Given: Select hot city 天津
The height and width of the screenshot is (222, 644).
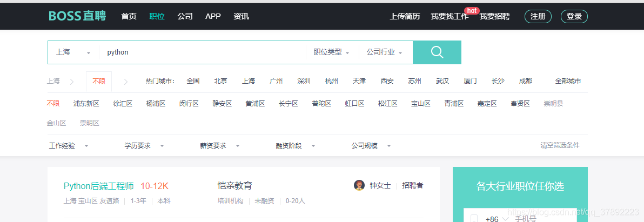Looking at the screenshot, I should pyautogui.click(x=359, y=81).
